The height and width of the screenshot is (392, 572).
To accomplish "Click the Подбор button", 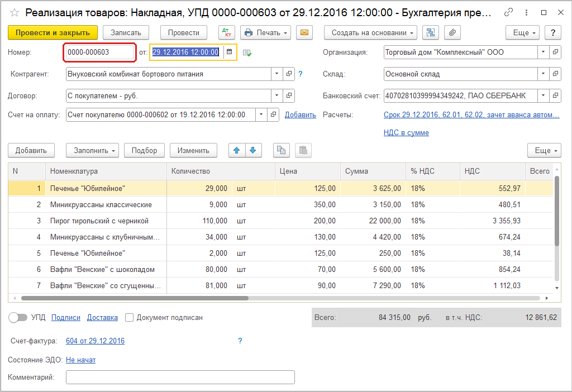I will [x=145, y=150].
